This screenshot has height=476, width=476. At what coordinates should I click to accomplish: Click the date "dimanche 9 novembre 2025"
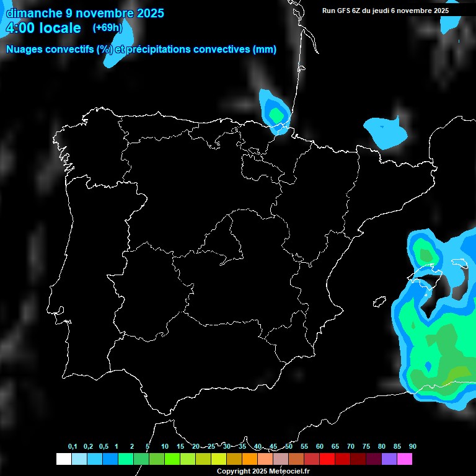click(x=85, y=13)
